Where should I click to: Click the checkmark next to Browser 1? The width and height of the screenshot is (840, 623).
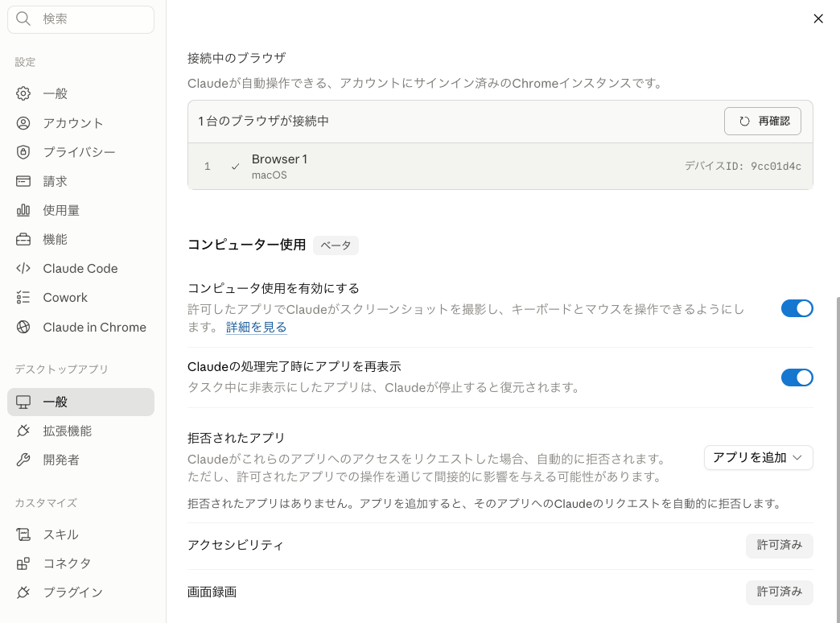235,167
